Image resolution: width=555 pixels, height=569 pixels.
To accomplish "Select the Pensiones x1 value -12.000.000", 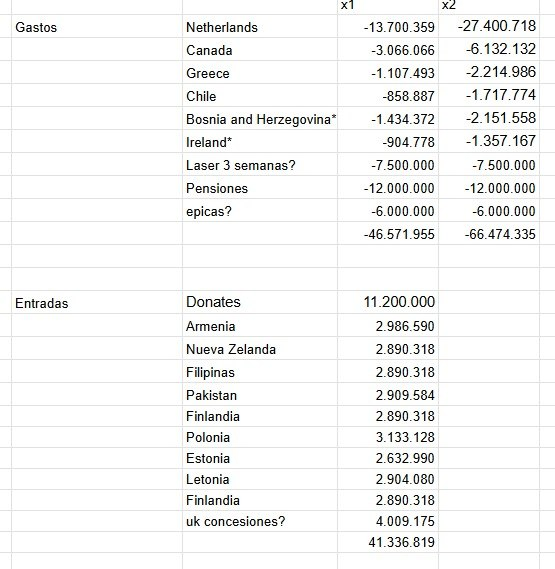I will tap(388, 187).
